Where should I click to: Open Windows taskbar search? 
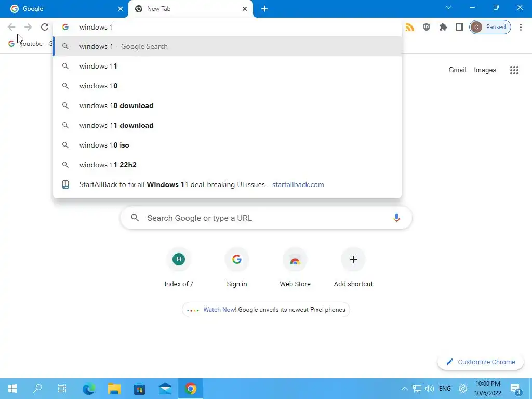[x=37, y=389]
